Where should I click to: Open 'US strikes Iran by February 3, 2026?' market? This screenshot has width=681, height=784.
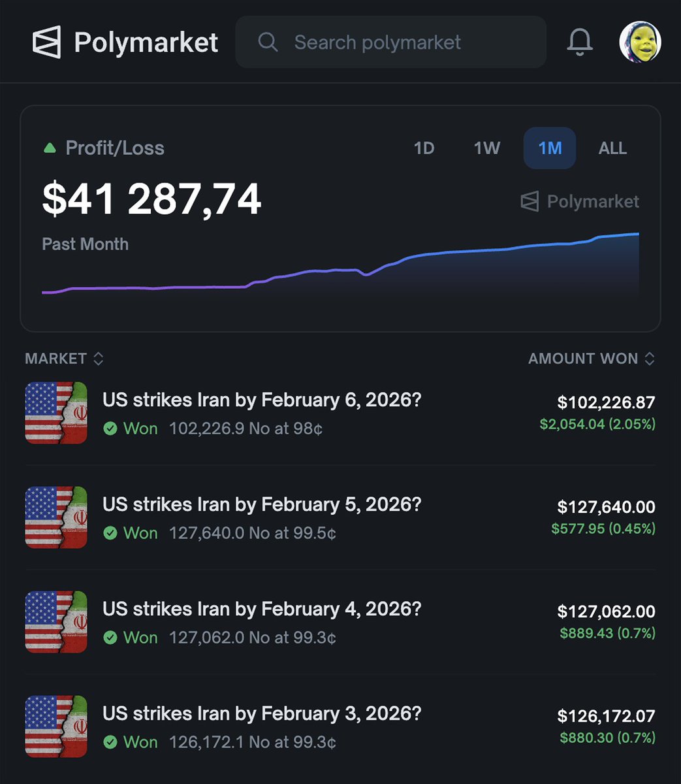pyautogui.click(x=262, y=713)
